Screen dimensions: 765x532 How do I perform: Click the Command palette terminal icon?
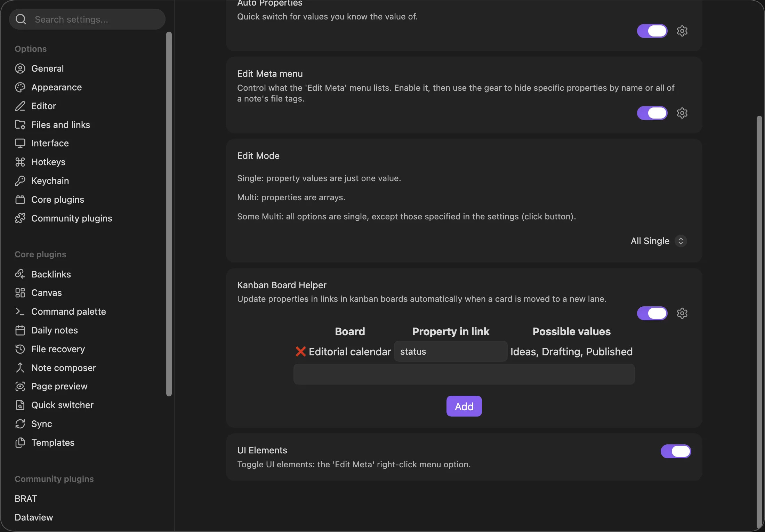pos(20,312)
